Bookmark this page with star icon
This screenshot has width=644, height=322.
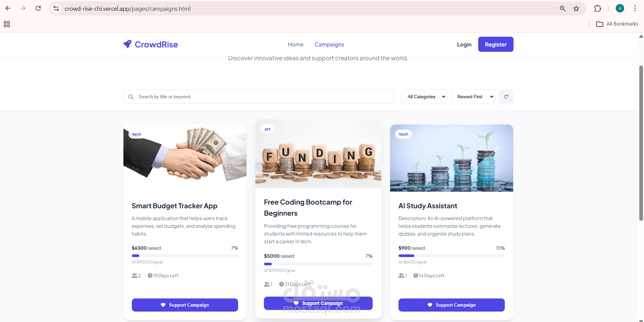(x=576, y=8)
